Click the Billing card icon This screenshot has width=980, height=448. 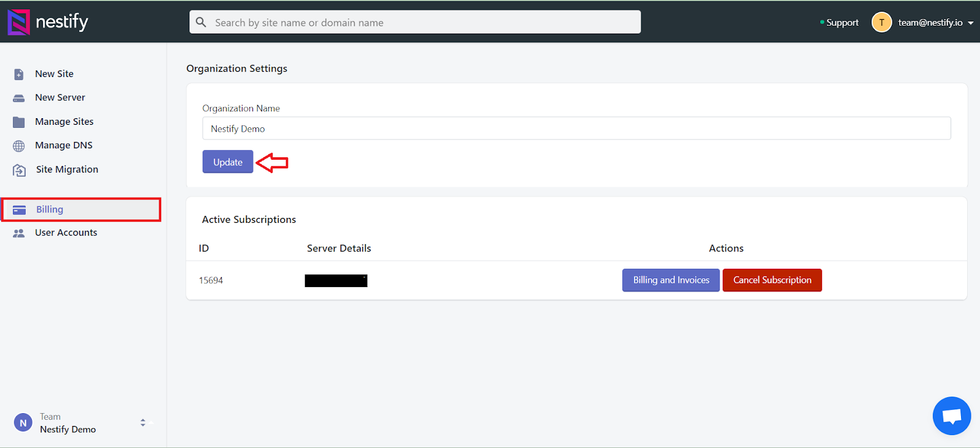(x=20, y=210)
